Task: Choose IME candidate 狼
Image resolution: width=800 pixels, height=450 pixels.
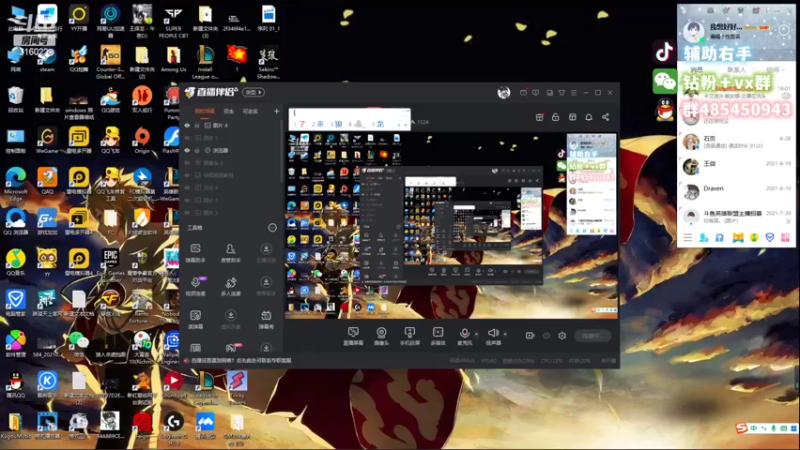Action: (336, 124)
